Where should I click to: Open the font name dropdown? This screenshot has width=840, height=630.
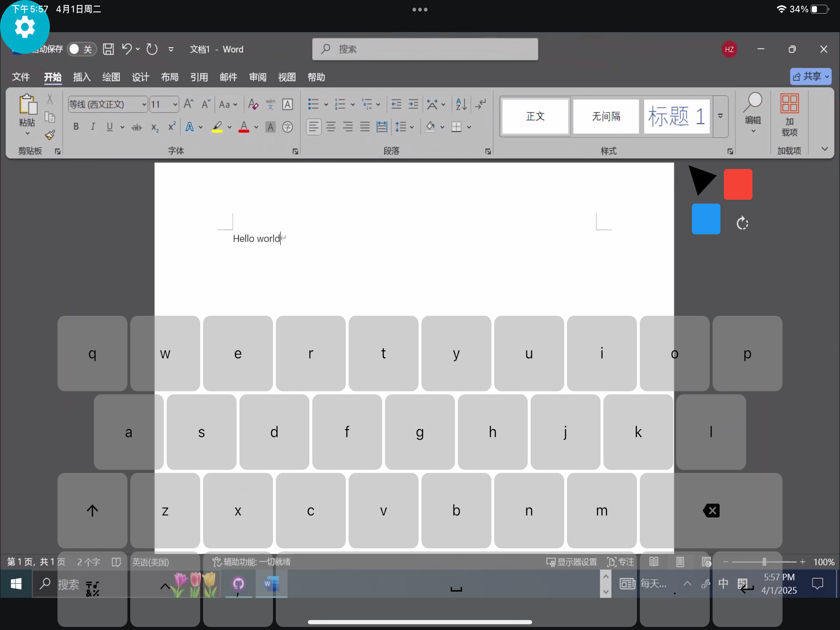[x=144, y=104]
